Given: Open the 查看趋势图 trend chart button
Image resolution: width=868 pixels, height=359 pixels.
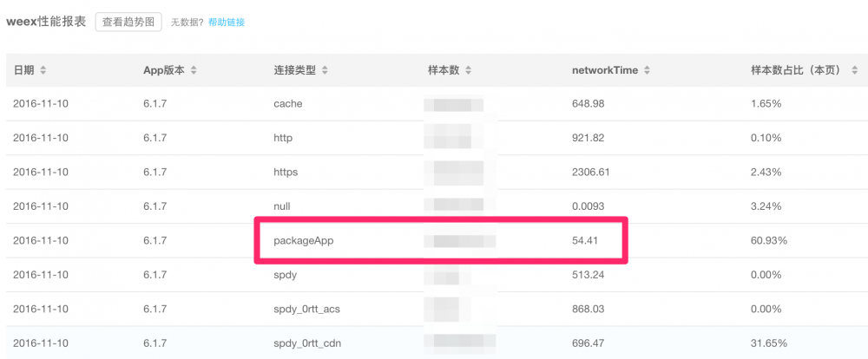Looking at the screenshot, I should [x=128, y=23].
